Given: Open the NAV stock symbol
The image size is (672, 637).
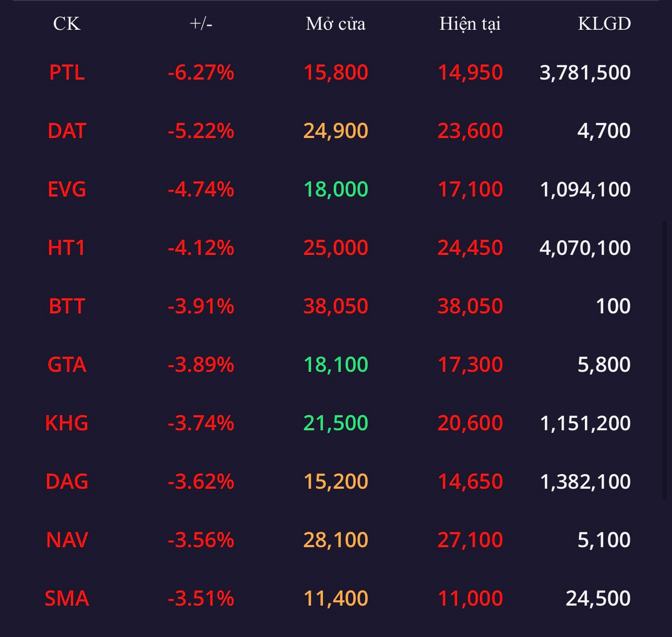Looking at the screenshot, I should 67,540.
